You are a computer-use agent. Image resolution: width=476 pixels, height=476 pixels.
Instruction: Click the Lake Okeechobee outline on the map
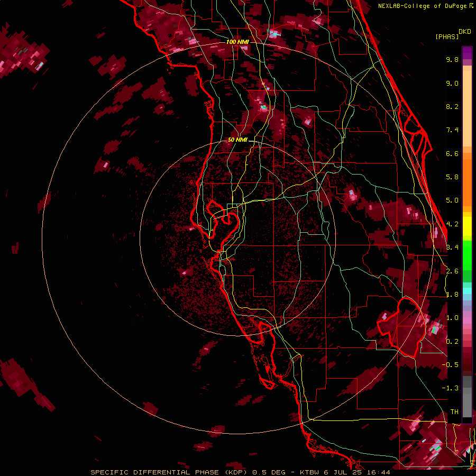[401, 327]
